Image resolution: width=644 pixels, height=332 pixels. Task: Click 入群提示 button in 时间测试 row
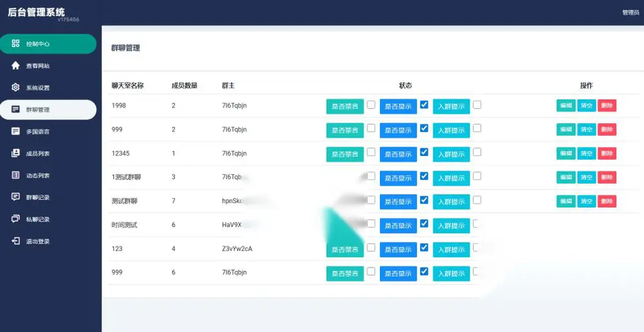[451, 226]
